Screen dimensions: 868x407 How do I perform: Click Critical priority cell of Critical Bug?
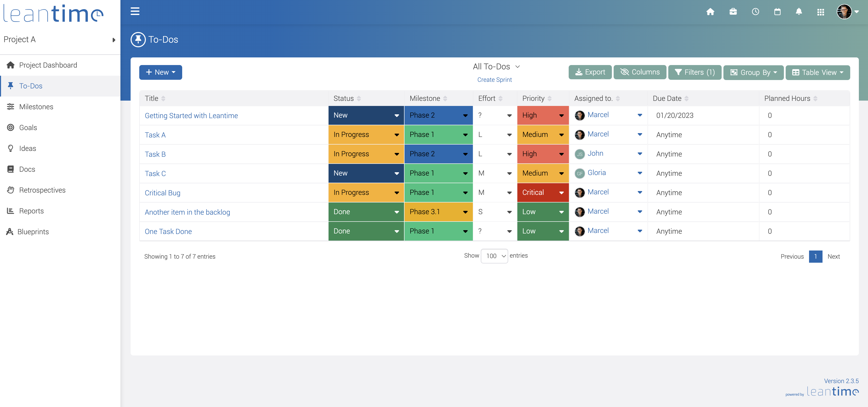[x=542, y=193]
